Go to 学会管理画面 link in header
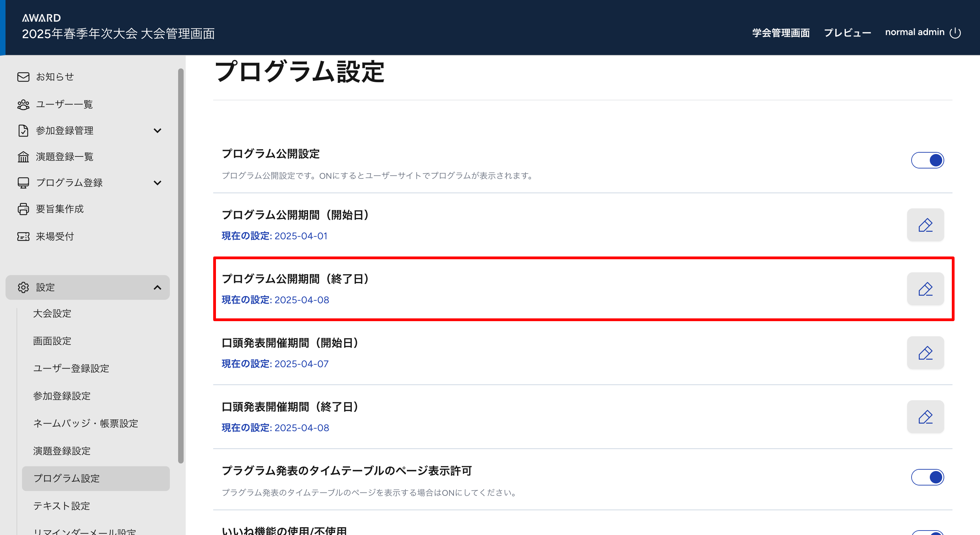 781,33
